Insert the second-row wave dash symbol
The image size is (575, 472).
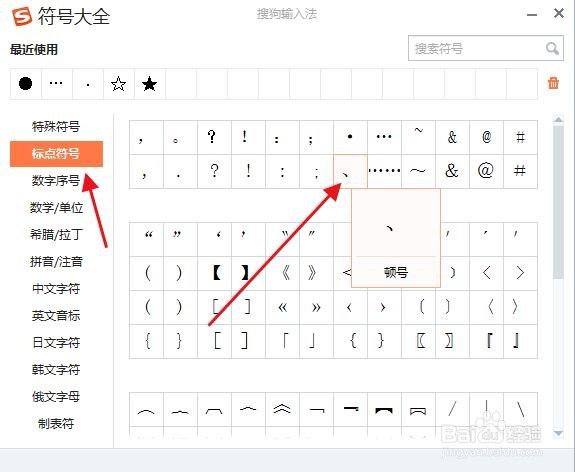pyautogui.click(x=418, y=171)
